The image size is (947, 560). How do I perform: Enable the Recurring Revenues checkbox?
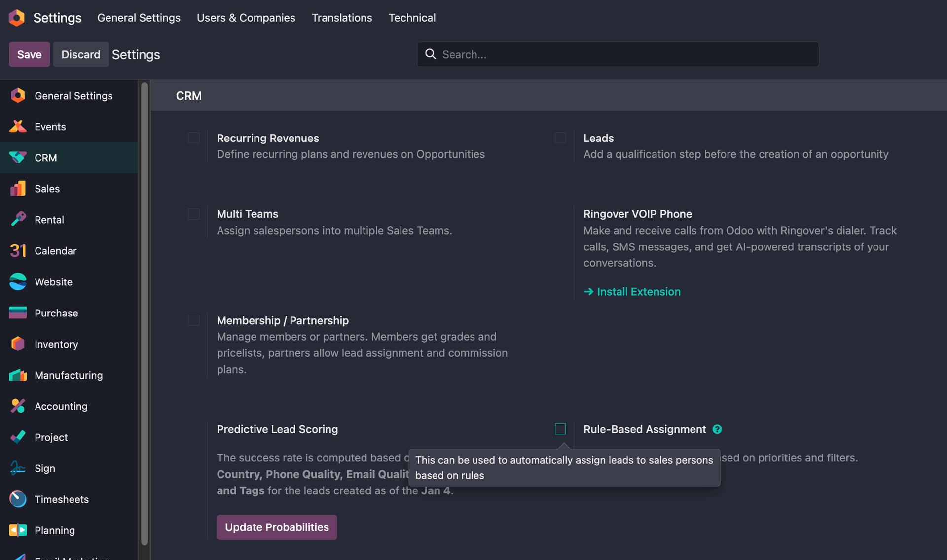(x=194, y=138)
